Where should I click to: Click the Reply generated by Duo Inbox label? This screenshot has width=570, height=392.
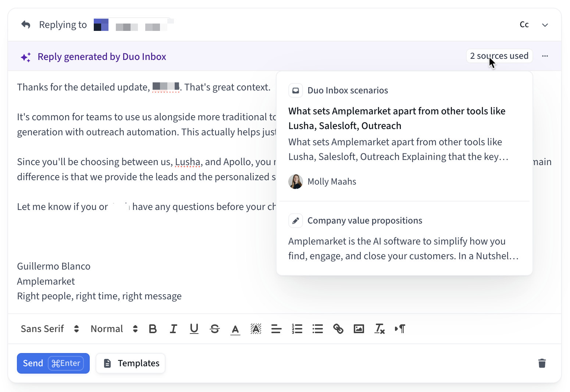point(102,57)
